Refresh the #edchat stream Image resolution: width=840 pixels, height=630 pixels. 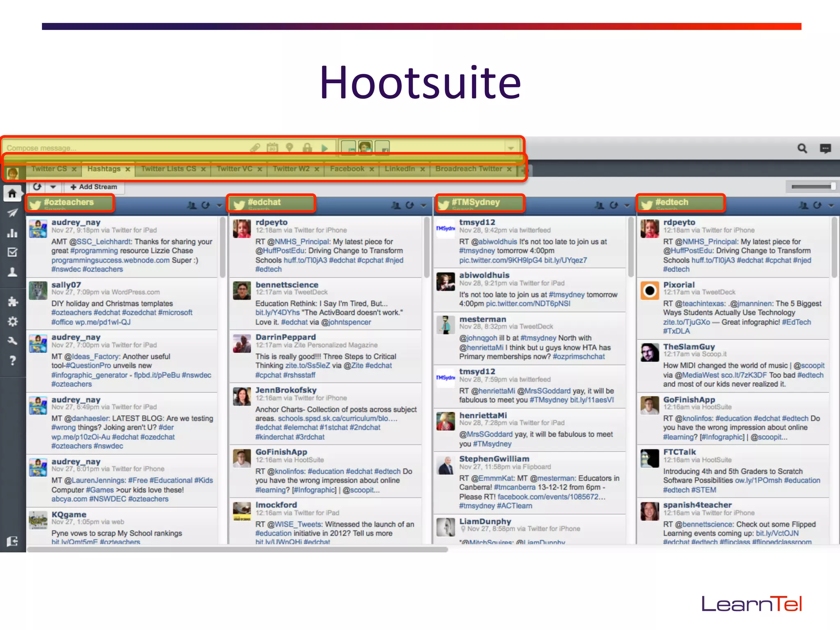click(409, 205)
